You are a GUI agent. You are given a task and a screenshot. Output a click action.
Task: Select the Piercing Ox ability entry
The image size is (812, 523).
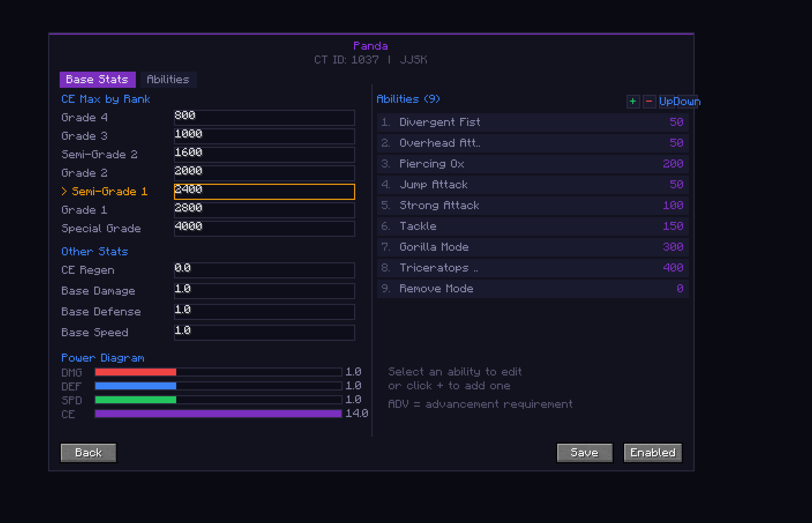click(x=533, y=164)
